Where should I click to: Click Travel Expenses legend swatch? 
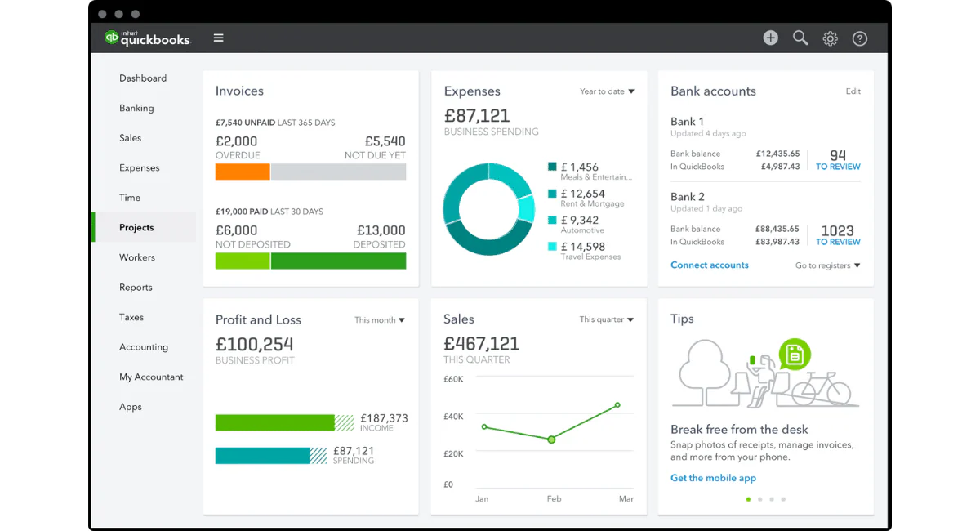552,246
